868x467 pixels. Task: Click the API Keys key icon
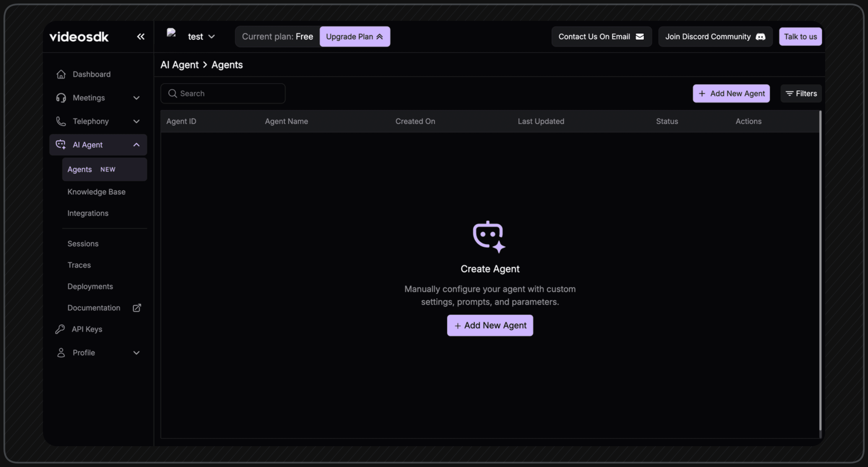(x=60, y=329)
